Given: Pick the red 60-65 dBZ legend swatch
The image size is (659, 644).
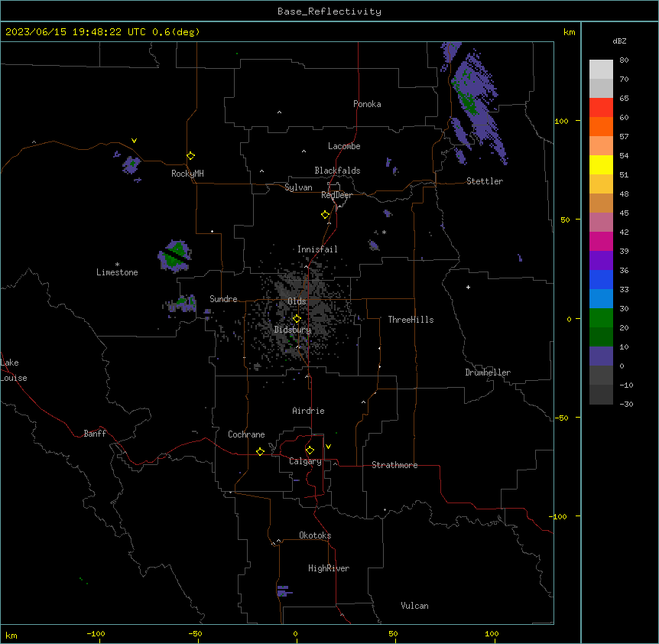Looking at the screenshot, I should [x=601, y=108].
